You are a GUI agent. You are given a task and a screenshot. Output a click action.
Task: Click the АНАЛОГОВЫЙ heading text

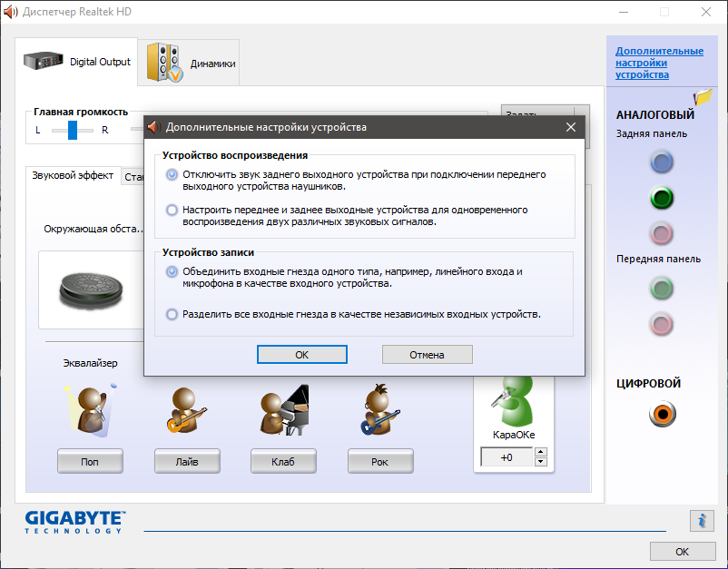pyautogui.click(x=655, y=114)
